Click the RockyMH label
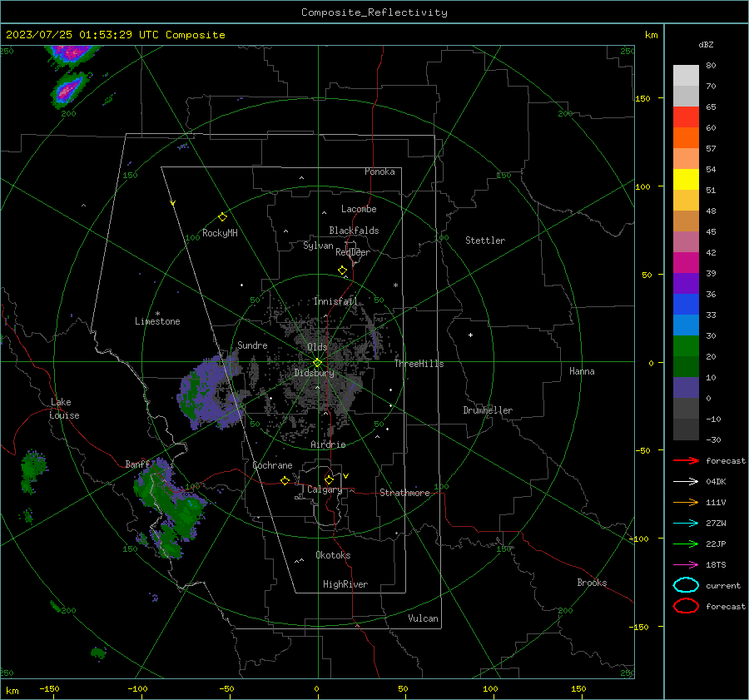749x700 pixels. coord(220,233)
